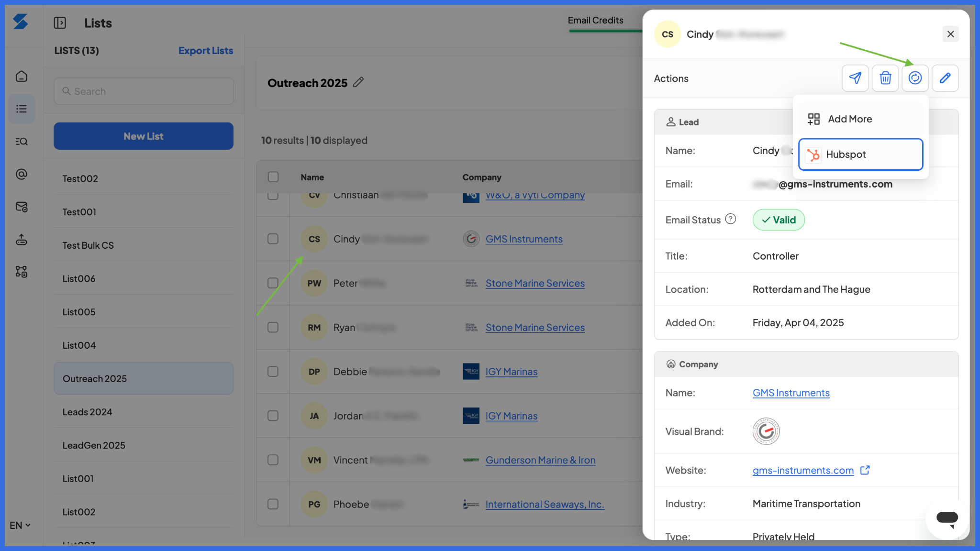Open the Outreach 2025 list
The image size is (980, 551).
click(144, 378)
